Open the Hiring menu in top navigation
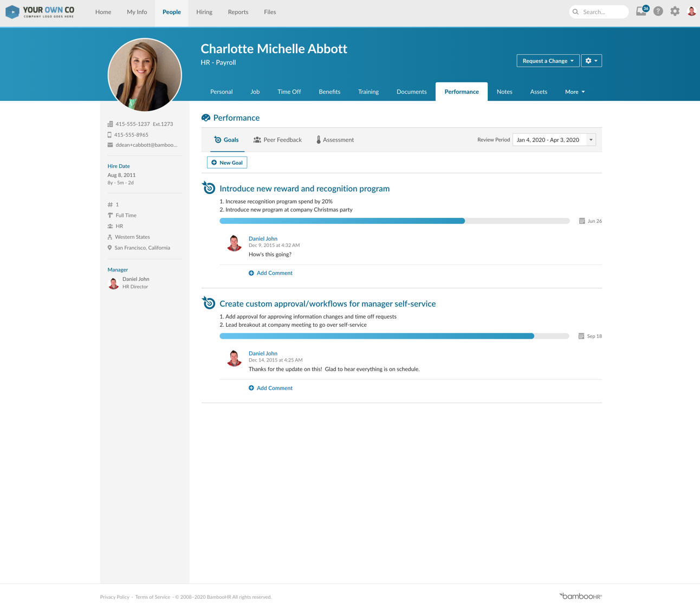 (204, 12)
